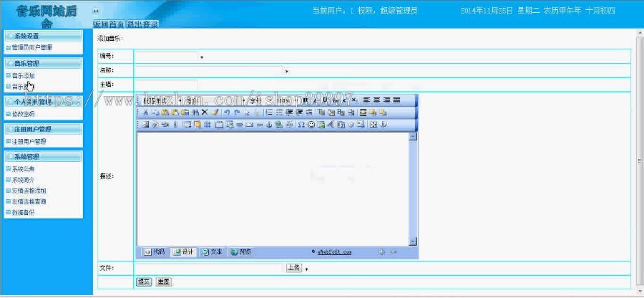Center align text in editor
The image size is (644, 298).
click(376, 100)
